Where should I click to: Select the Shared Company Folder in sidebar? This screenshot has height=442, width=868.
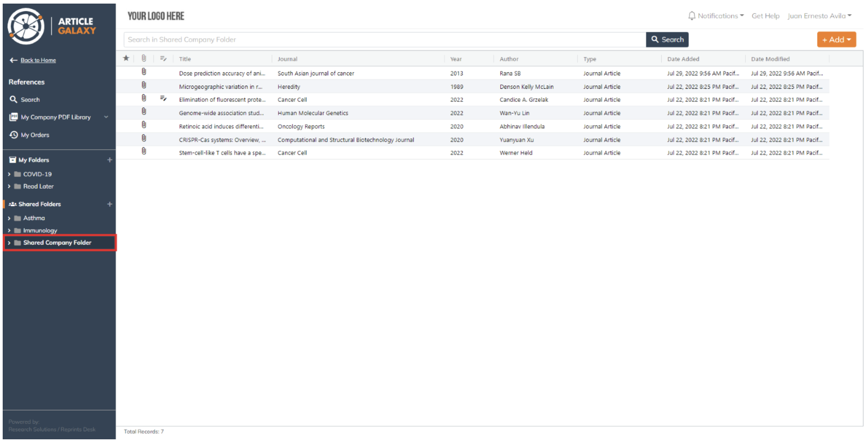click(56, 243)
